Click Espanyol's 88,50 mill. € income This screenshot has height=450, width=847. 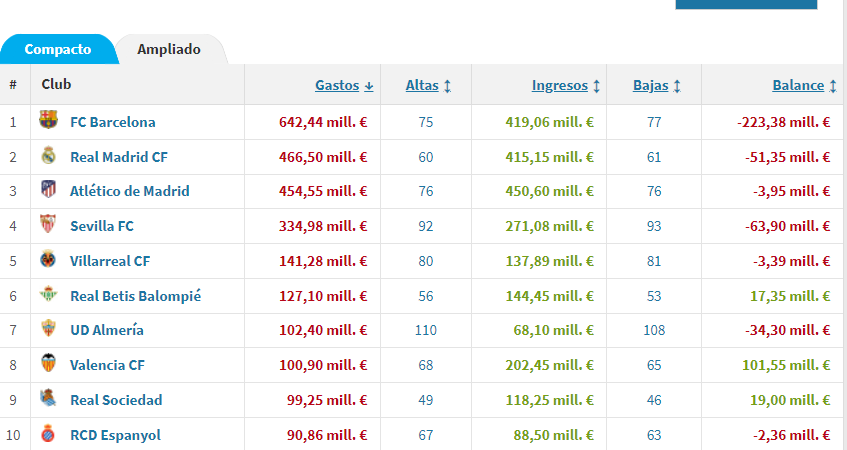click(x=553, y=435)
